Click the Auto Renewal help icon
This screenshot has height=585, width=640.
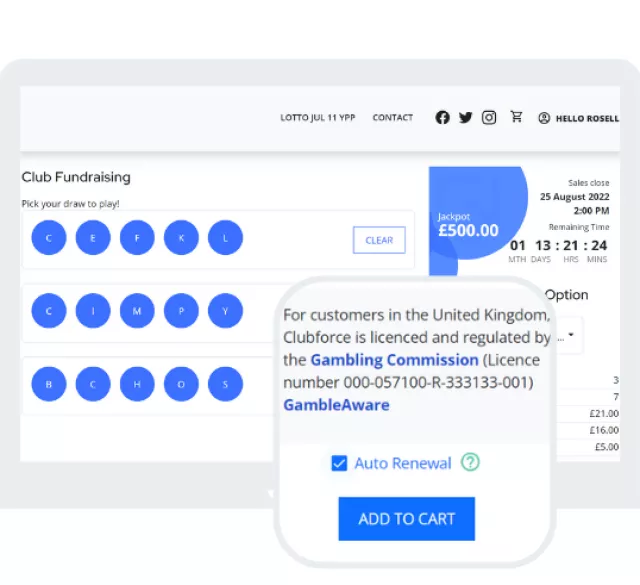(470, 463)
